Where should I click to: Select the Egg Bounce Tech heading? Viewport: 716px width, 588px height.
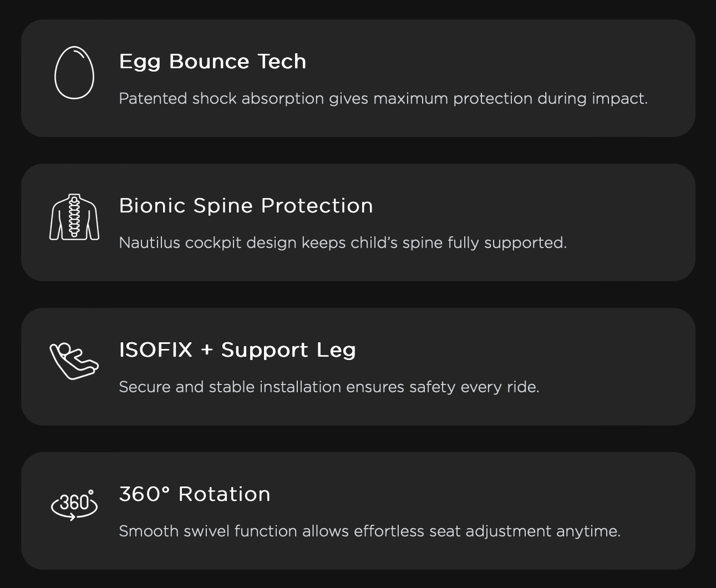212,61
